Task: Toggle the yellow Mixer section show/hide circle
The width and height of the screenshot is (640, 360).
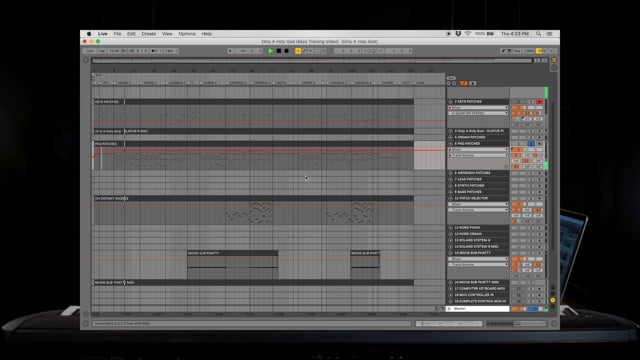Action: click(553, 300)
